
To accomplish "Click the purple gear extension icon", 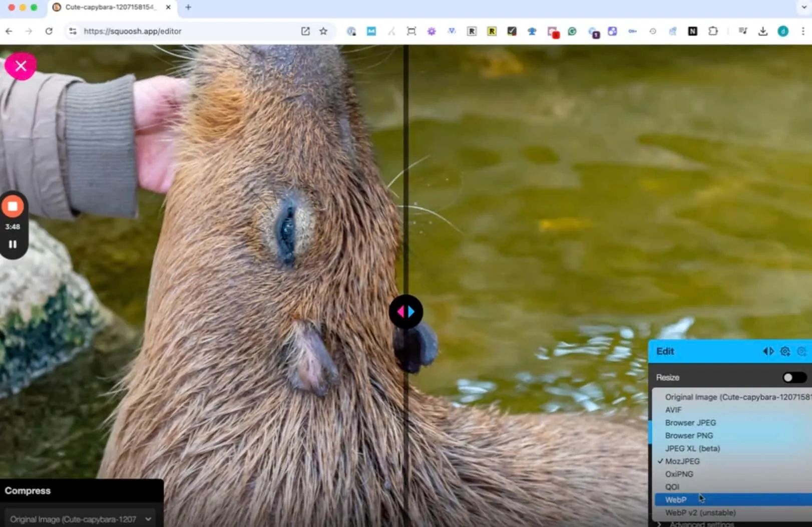I will tap(432, 31).
